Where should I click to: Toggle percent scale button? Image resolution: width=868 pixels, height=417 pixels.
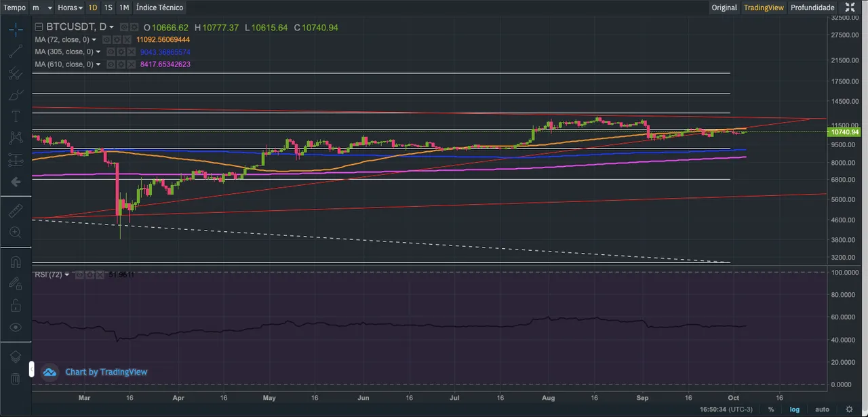[771, 410]
